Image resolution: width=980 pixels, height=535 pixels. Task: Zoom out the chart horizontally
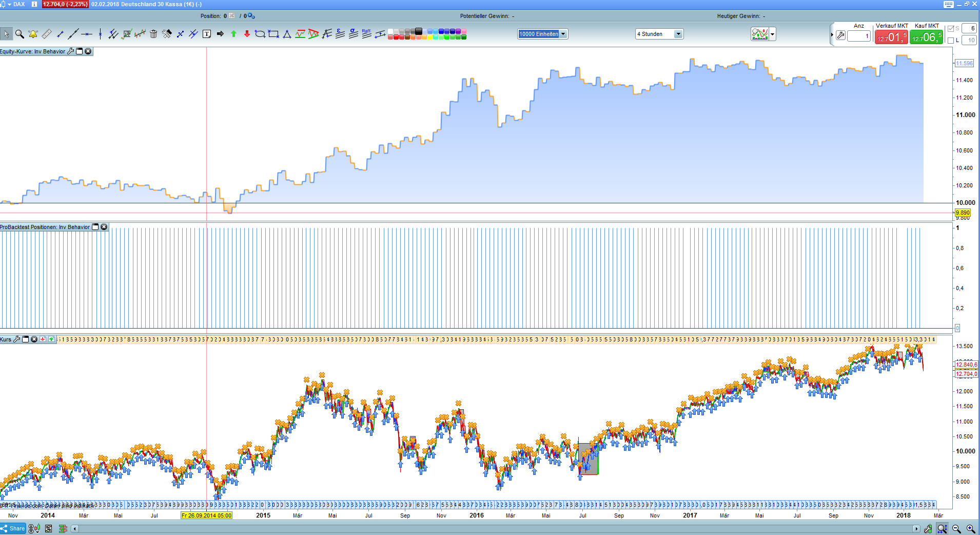[956, 529]
